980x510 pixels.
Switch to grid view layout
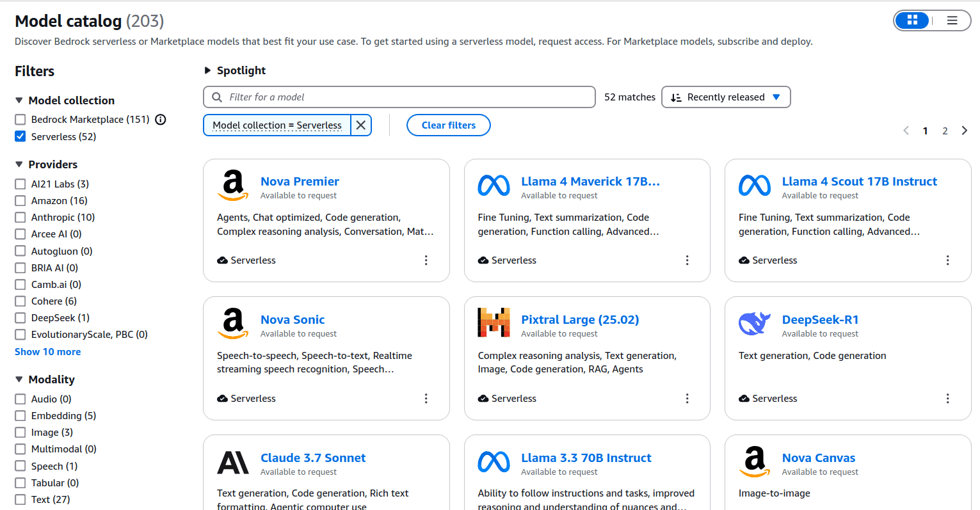pyautogui.click(x=912, y=20)
